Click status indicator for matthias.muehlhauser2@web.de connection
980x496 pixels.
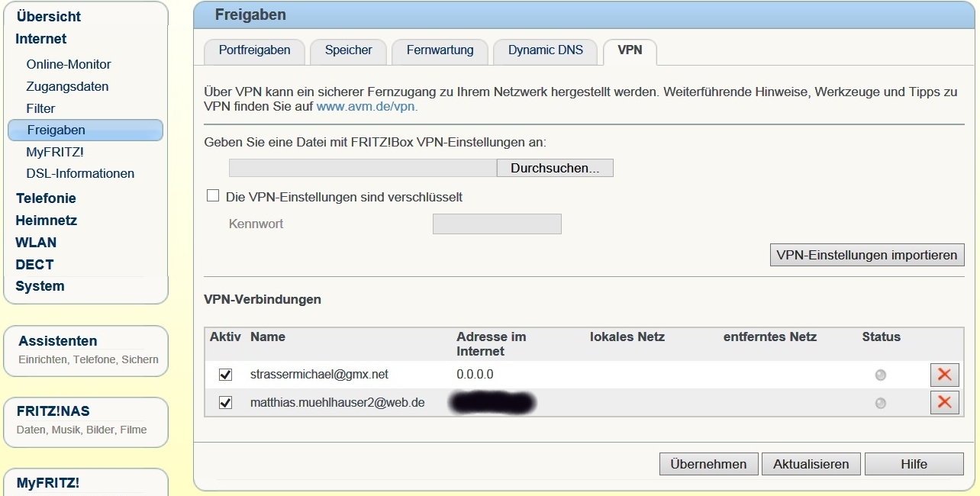pyautogui.click(x=881, y=403)
